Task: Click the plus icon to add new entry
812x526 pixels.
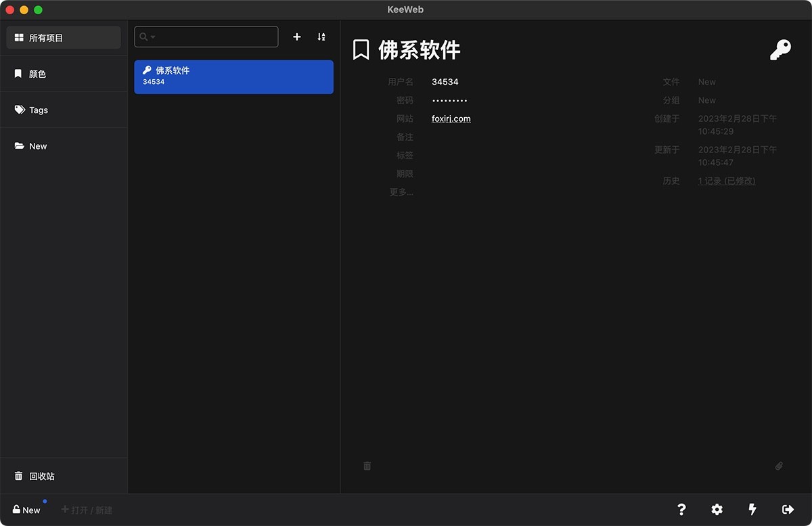Action: [296, 37]
